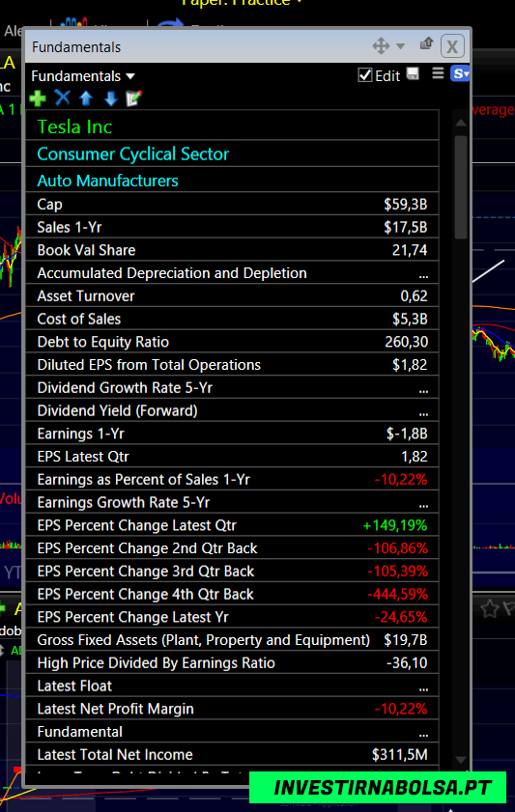
Task: Select Diluted EPS from Total Operations row
Action: coord(232,365)
